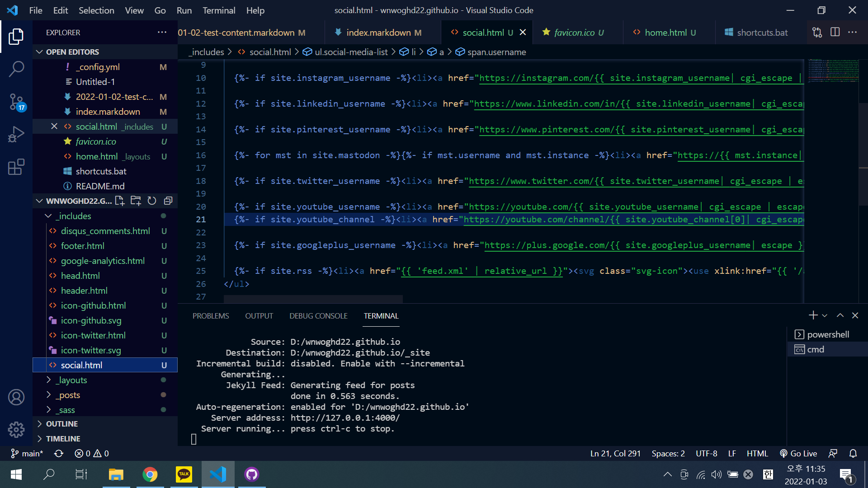
Task: Switch to the OUTPUT tab in panel
Action: [259, 316]
